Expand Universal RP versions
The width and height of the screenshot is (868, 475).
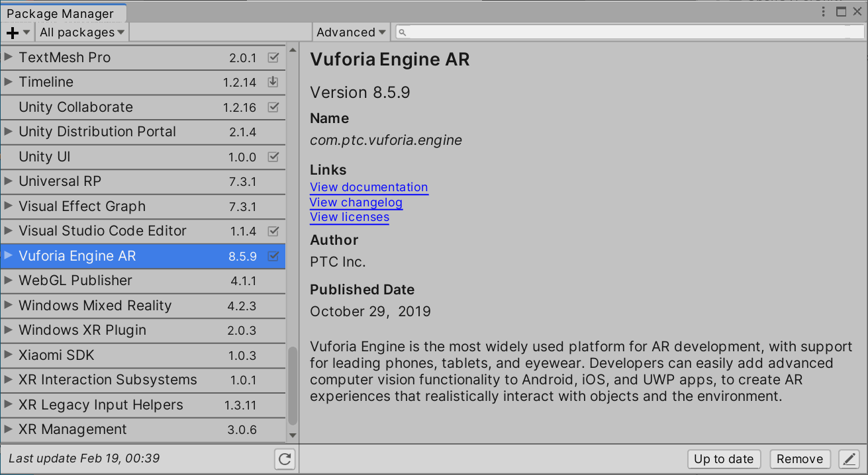[x=8, y=181]
